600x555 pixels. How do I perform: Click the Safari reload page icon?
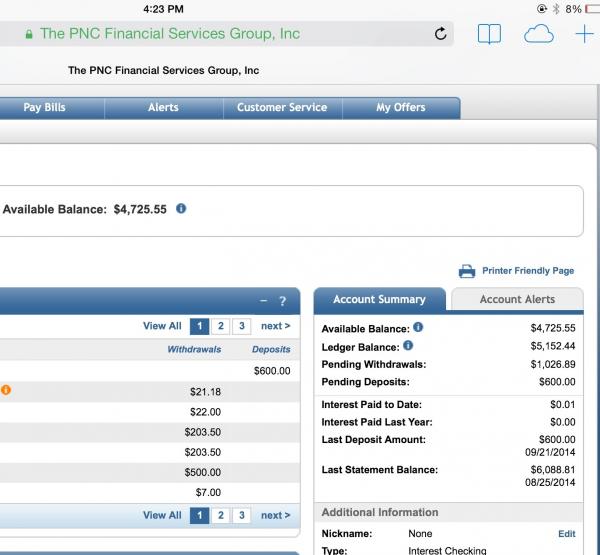point(440,34)
